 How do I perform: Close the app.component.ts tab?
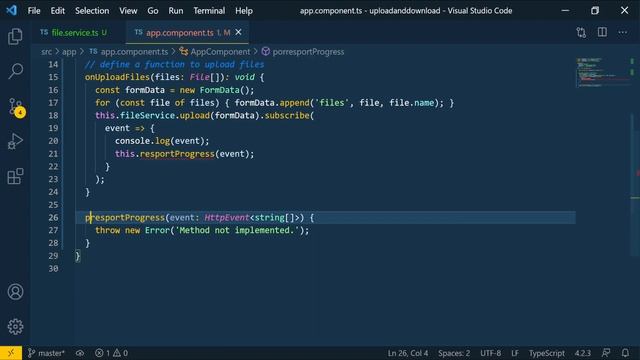point(238,32)
